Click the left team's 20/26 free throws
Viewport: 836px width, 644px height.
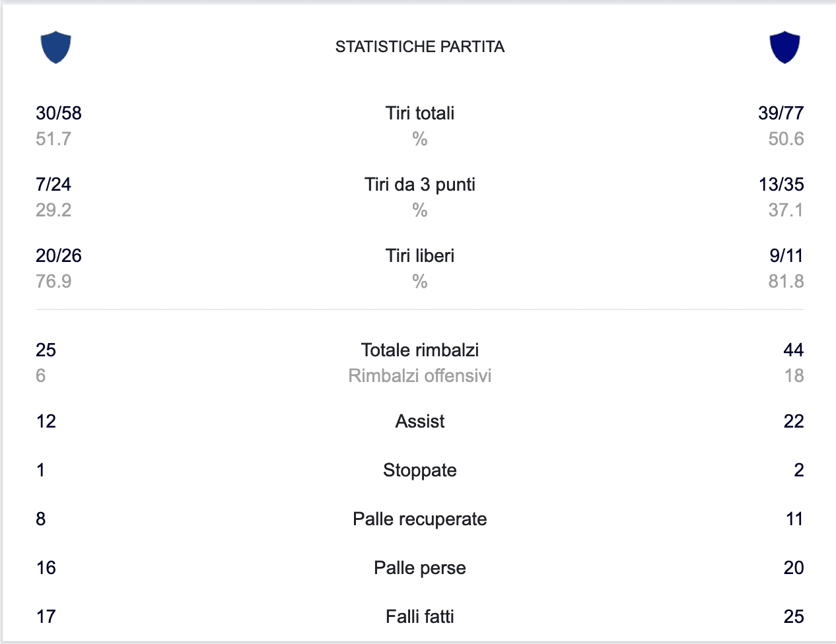tap(59, 255)
